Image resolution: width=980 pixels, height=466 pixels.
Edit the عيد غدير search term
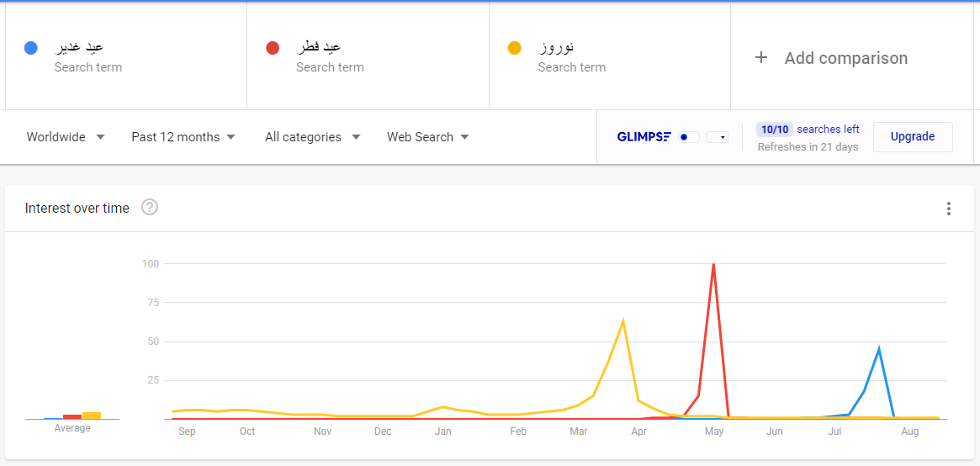79,47
